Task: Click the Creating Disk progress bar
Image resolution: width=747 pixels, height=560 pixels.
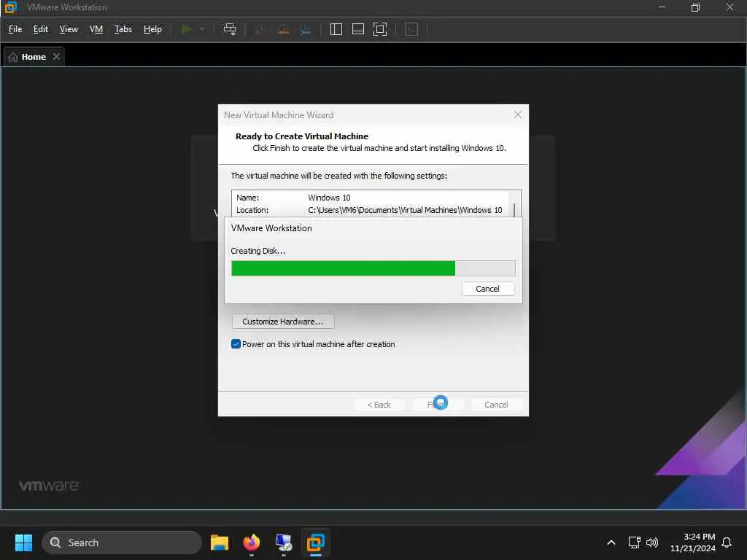Action: pos(373,268)
